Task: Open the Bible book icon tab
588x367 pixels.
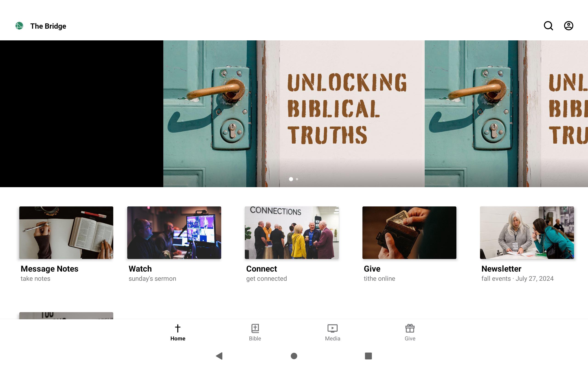Action: (255, 328)
